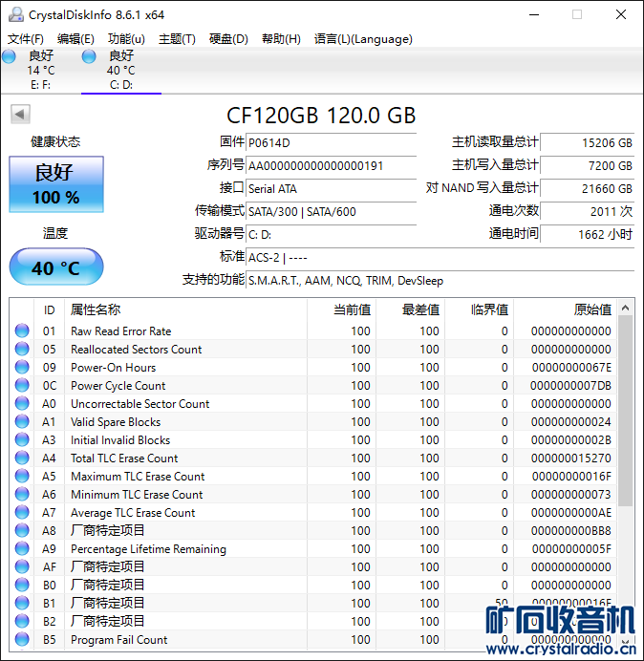The width and height of the screenshot is (644, 661).
Task: Open the 帮助(H) menu
Action: tap(281, 39)
